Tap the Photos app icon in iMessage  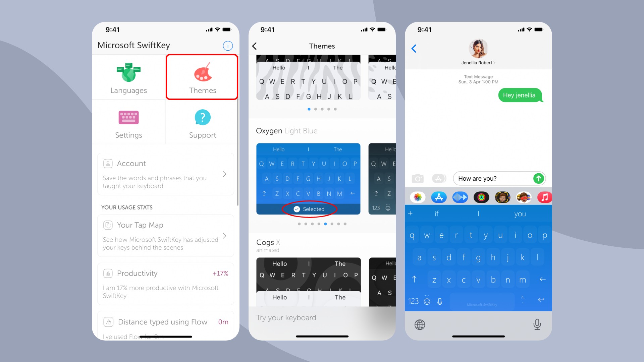click(418, 197)
